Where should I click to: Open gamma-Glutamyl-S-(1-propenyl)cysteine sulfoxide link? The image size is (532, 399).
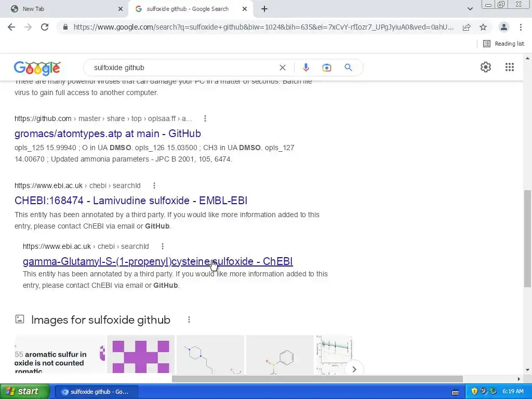click(x=158, y=261)
